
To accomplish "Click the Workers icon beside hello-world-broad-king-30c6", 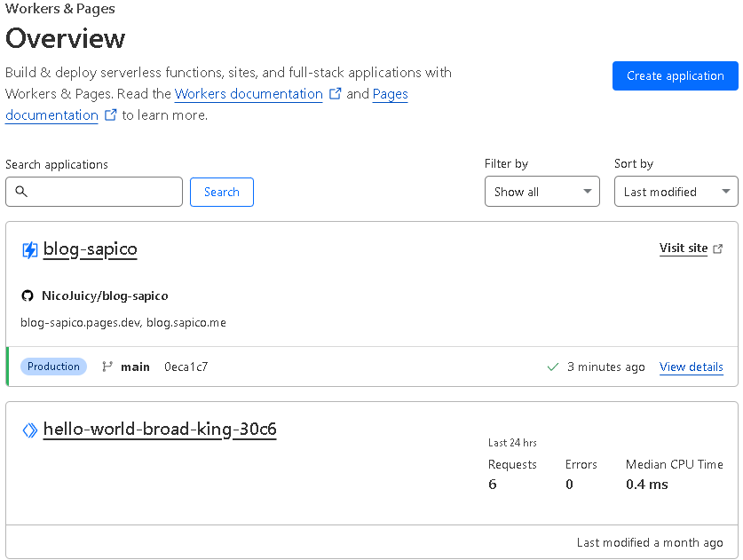I will (30, 430).
